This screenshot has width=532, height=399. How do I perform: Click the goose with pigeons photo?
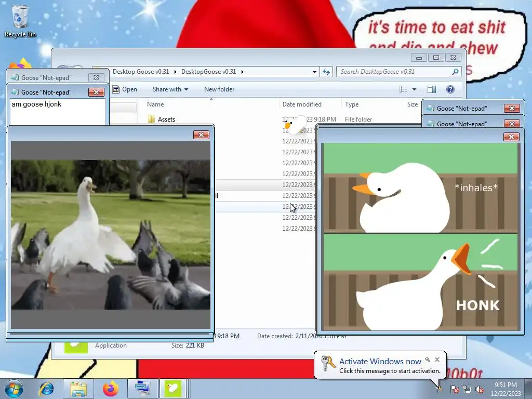(x=111, y=235)
